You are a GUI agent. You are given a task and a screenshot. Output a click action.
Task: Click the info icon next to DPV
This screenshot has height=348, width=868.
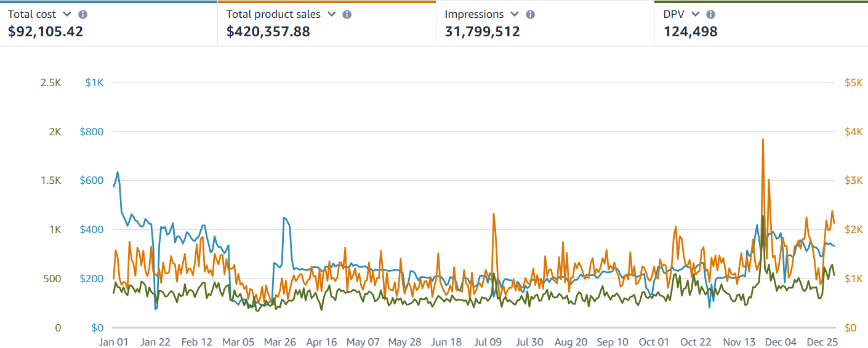click(711, 14)
